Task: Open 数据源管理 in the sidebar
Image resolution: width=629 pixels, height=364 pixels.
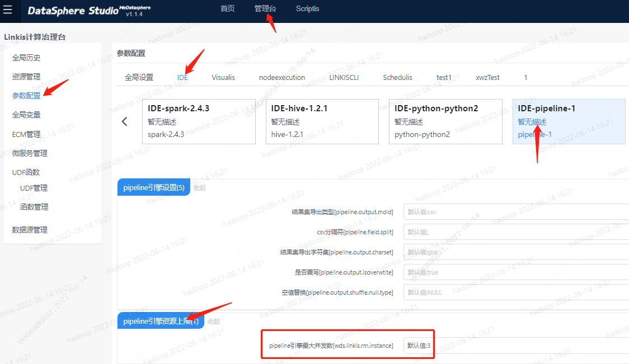Action: [x=30, y=230]
